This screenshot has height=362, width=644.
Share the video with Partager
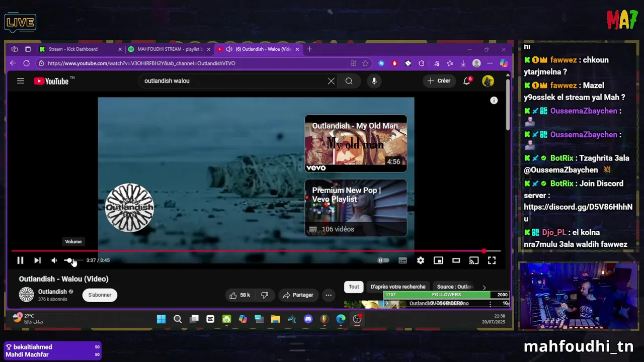(298, 295)
